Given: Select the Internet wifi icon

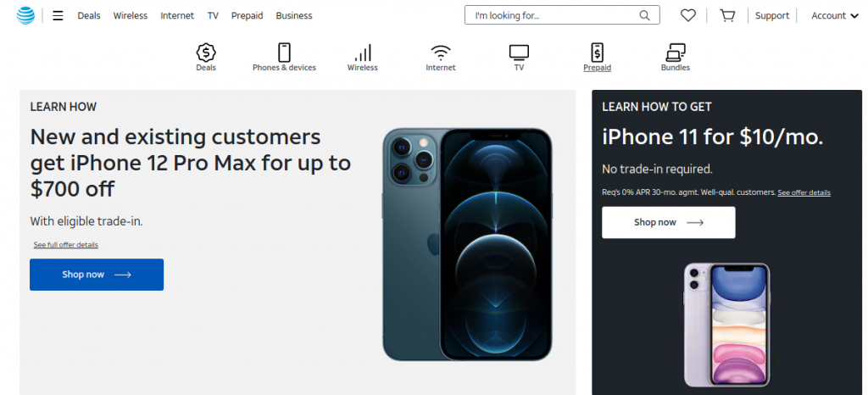Looking at the screenshot, I should coord(441,53).
